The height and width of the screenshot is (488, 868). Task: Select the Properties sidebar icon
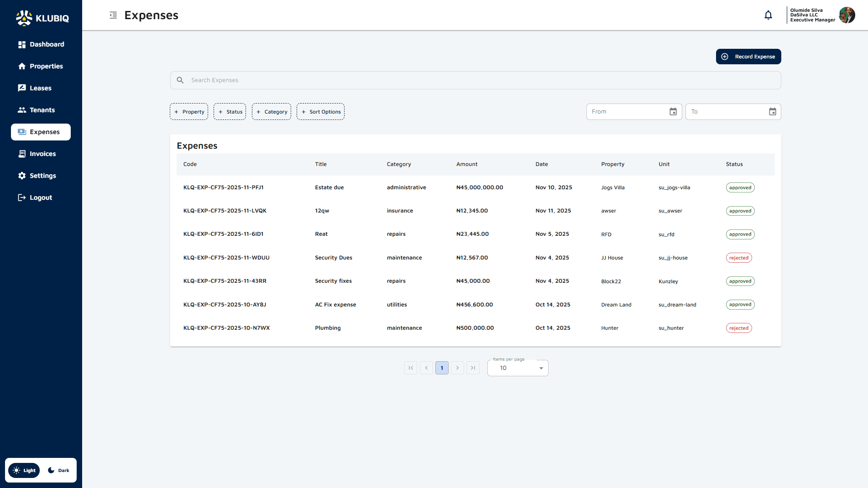point(22,66)
